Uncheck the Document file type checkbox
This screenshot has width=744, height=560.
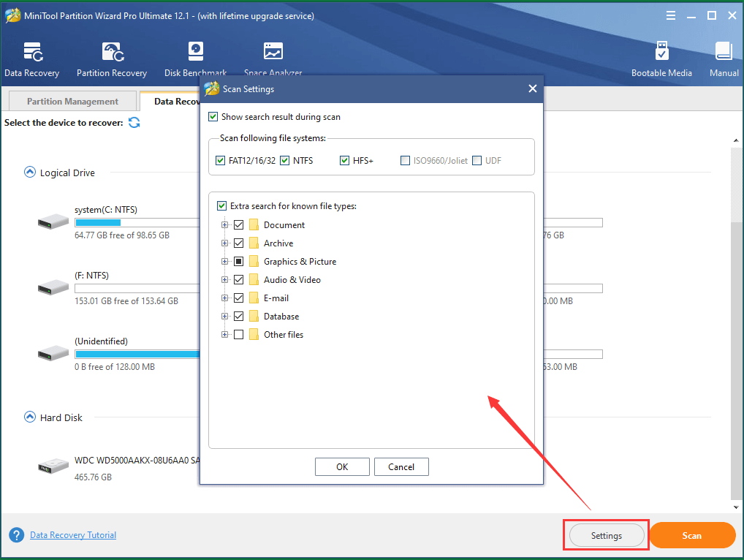pyautogui.click(x=239, y=225)
